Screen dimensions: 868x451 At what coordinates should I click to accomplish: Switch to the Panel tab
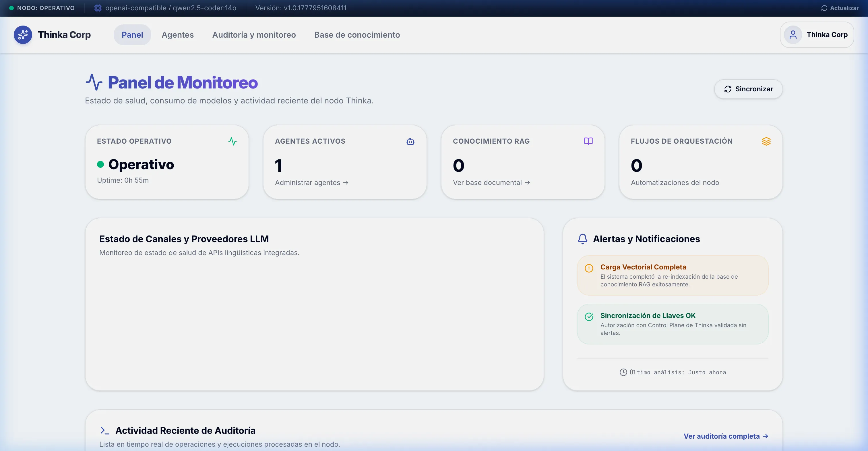coord(132,35)
